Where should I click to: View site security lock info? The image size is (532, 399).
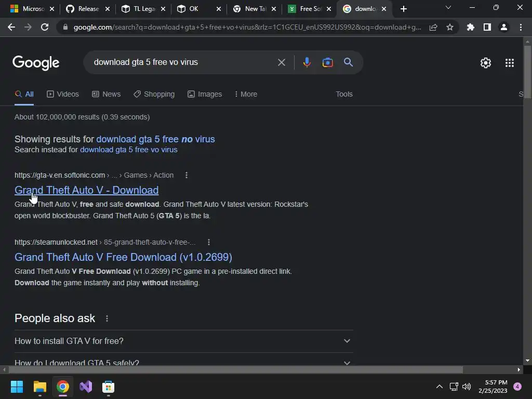tap(65, 27)
